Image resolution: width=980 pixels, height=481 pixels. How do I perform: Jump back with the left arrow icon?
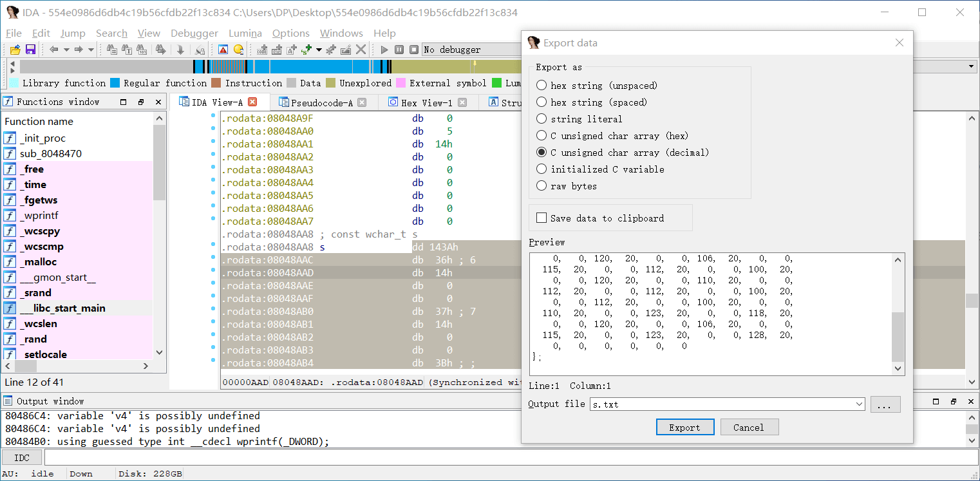click(53, 50)
